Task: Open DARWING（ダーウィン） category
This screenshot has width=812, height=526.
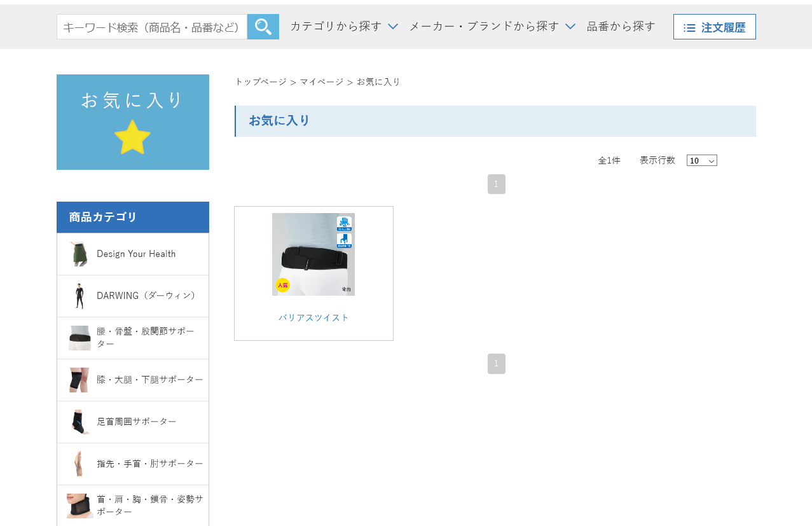Action: (133, 296)
